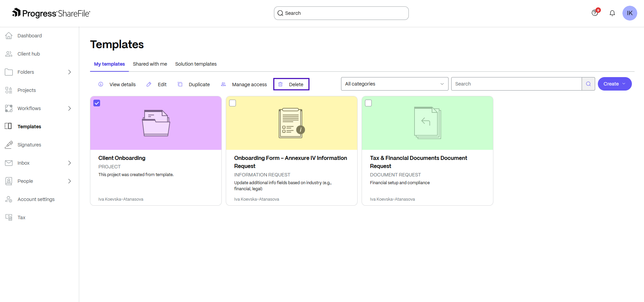Click the Folders icon in sidebar
This screenshot has width=644, height=302.
click(9, 72)
